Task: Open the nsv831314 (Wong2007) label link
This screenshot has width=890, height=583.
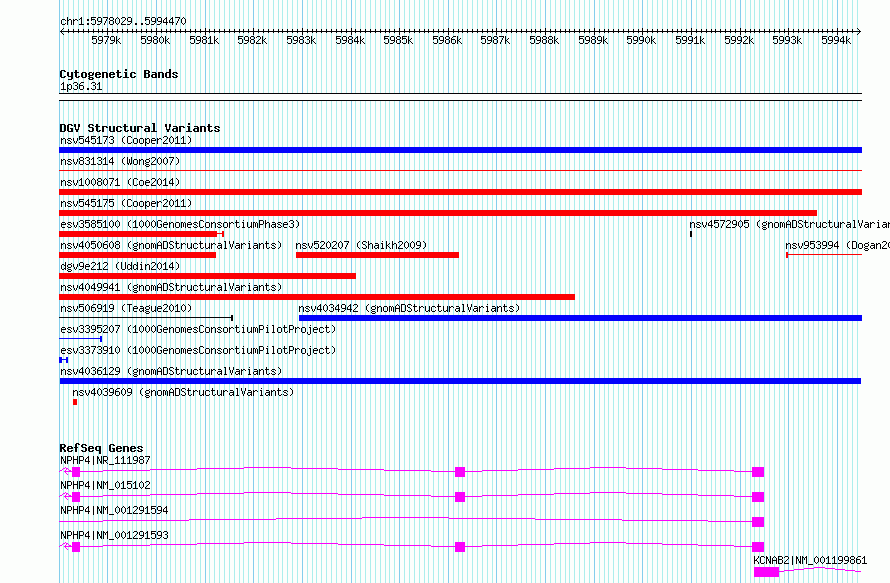Action: 120,161
